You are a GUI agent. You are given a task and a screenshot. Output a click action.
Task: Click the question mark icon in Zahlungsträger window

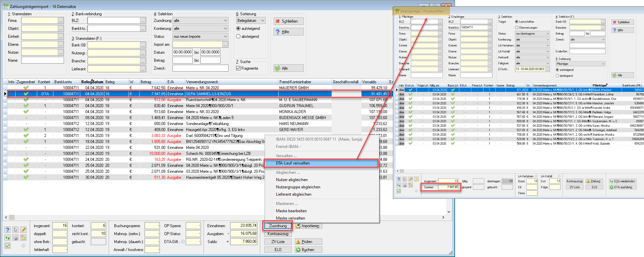pos(399,179)
